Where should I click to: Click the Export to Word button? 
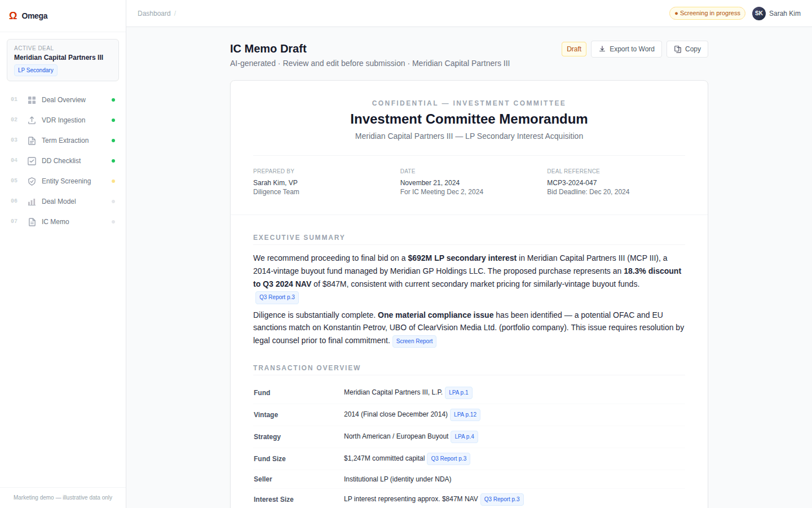pyautogui.click(x=626, y=49)
